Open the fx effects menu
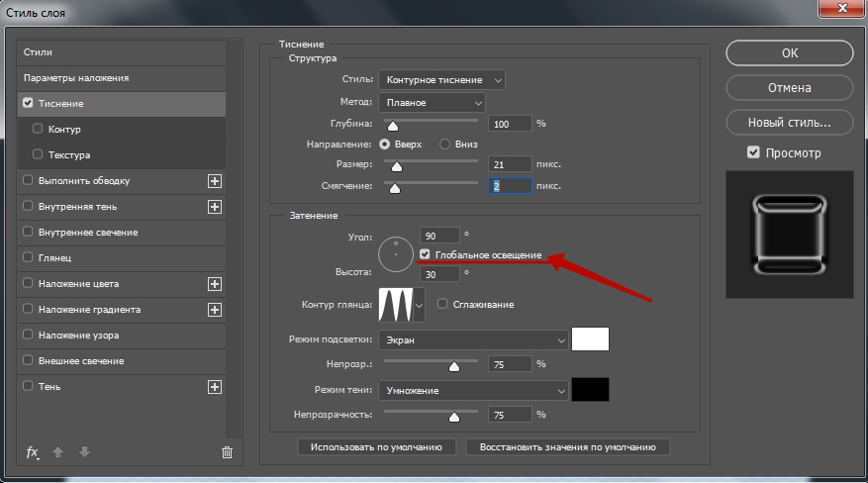The height and width of the screenshot is (483, 868). [x=32, y=452]
